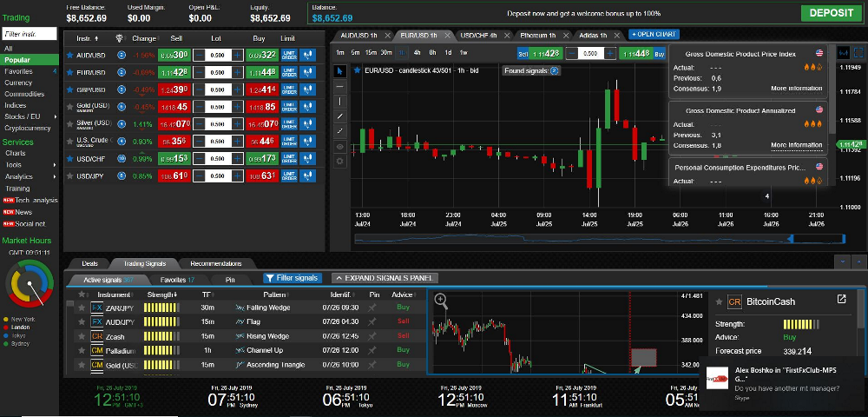The image size is (868, 417).
Task: Open chart settings gear icon
Action: [x=340, y=162]
